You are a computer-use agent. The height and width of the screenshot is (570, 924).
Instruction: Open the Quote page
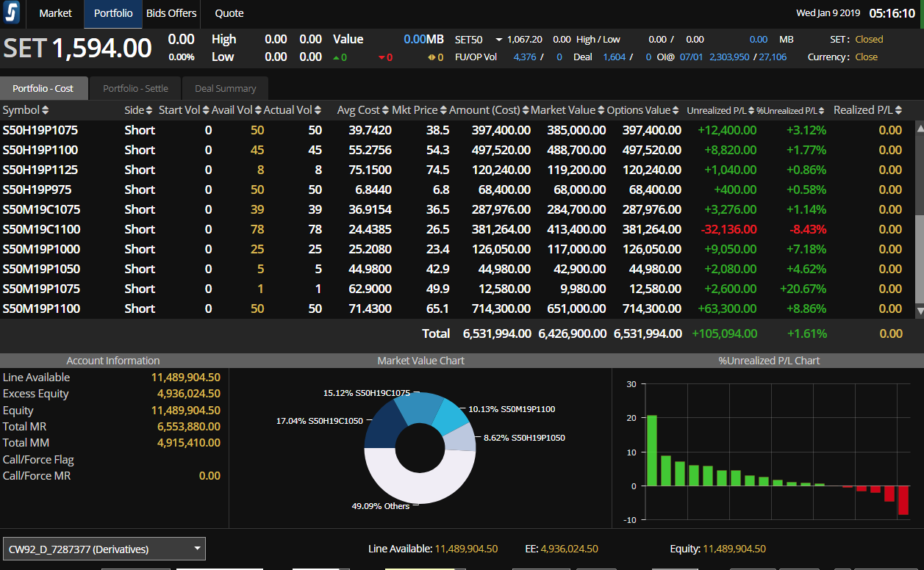(229, 13)
